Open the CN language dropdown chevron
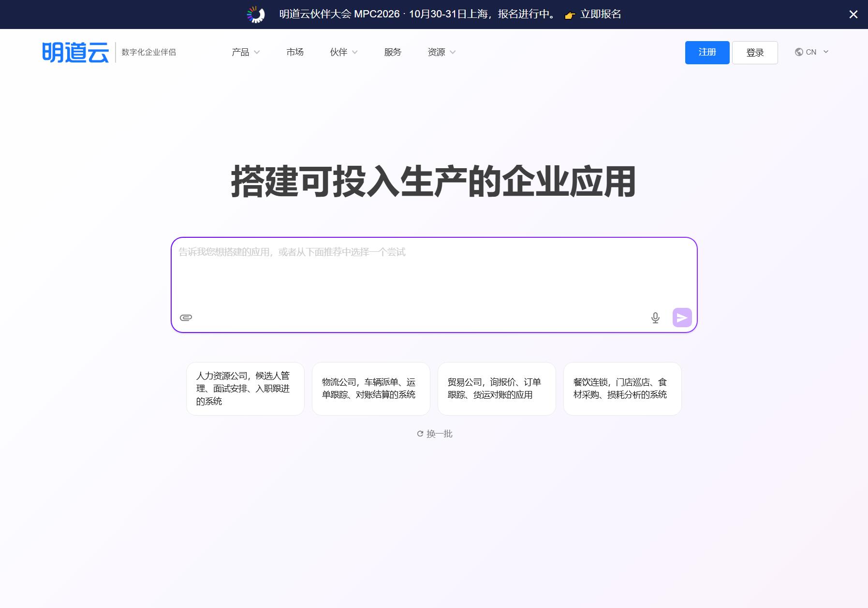Viewport: 868px width, 608px height. [826, 52]
